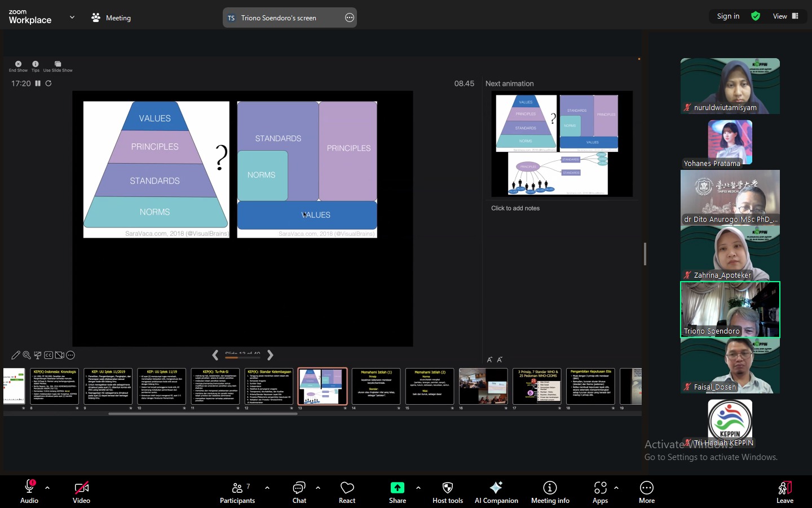Screen dimensions: 812x508
Task: Open the Apps menu
Action: click(x=600, y=491)
